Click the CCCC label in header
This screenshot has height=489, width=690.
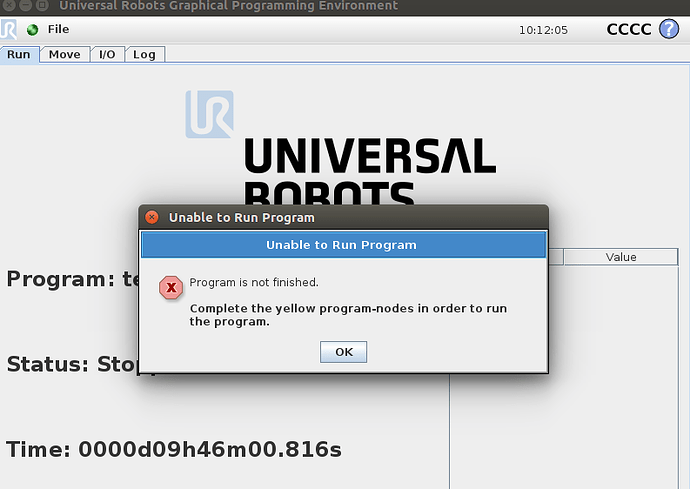628,29
